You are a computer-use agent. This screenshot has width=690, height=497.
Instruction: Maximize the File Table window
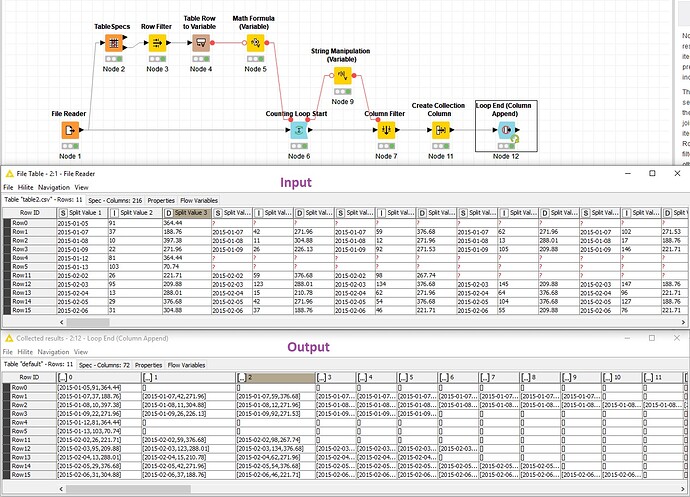pyautogui.click(x=652, y=173)
